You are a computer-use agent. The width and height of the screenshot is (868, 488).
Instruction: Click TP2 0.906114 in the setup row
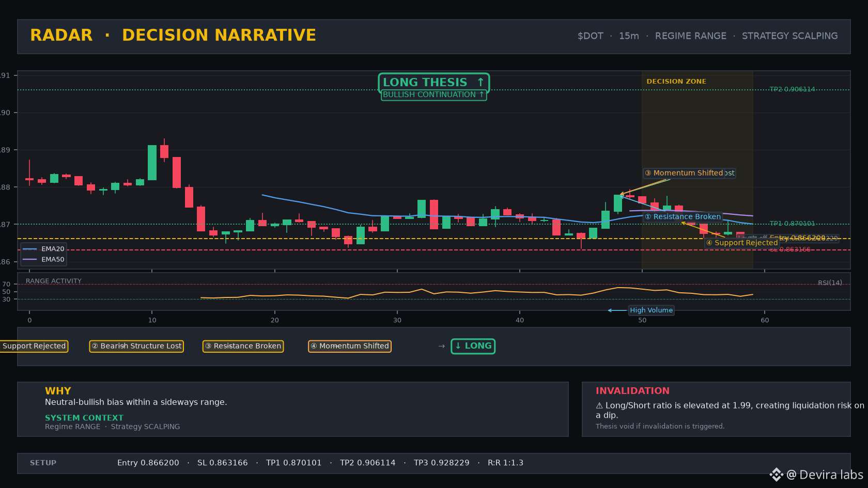[368, 463]
